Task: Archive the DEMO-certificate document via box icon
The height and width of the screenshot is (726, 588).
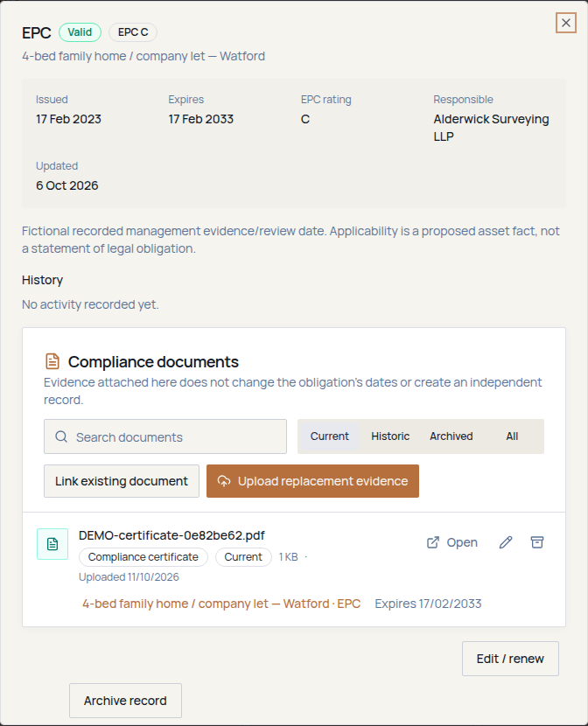Action: point(537,542)
